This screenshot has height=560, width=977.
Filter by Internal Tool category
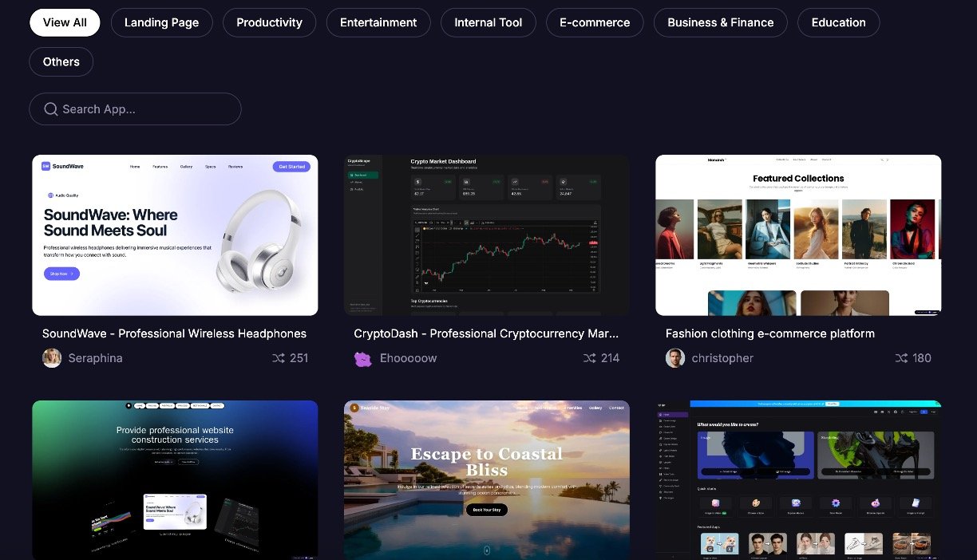tap(488, 22)
